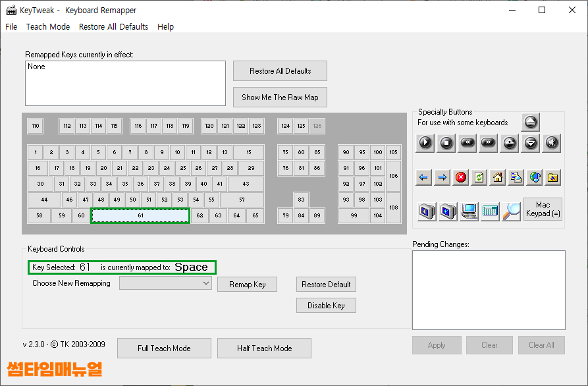The height and width of the screenshot is (386, 588).
Task: Select key 123 on keyboard map
Action: coord(257,126)
